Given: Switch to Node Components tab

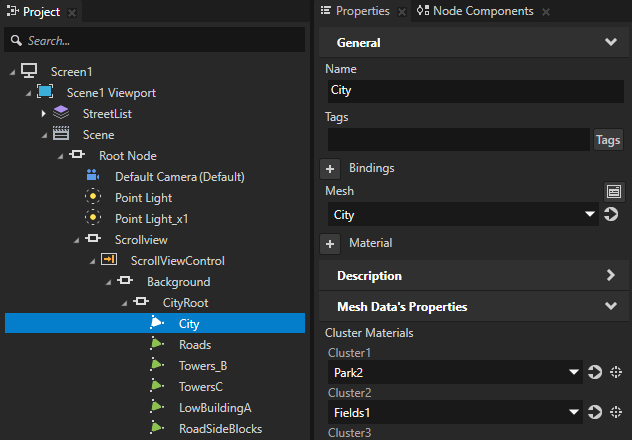Looking at the screenshot, I should pyautogui.click(x=474, y=11).
